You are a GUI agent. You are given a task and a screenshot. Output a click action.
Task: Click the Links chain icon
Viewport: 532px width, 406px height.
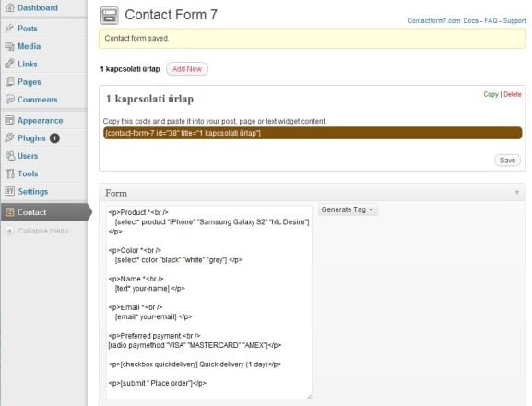[9, 64]
